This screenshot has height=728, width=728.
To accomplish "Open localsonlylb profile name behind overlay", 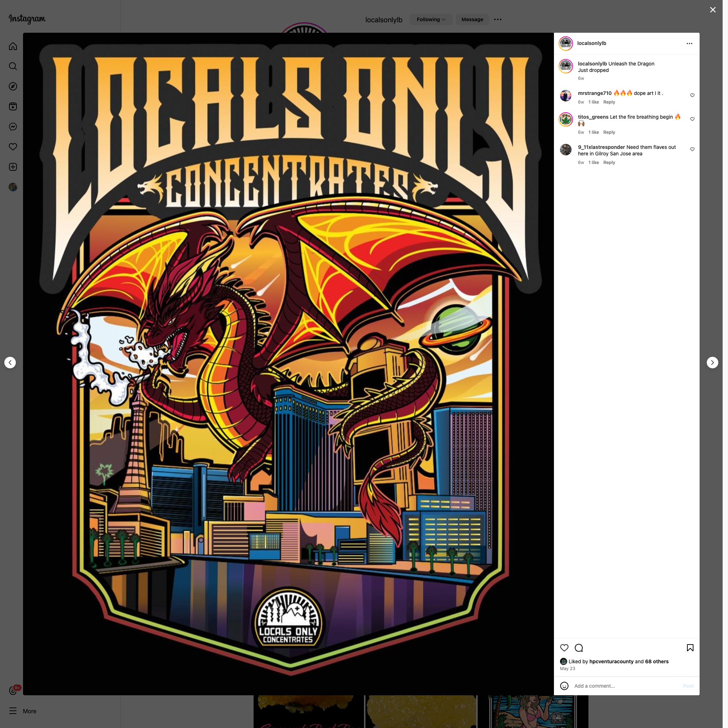I will pyautogui.click(x=383, y=20).
